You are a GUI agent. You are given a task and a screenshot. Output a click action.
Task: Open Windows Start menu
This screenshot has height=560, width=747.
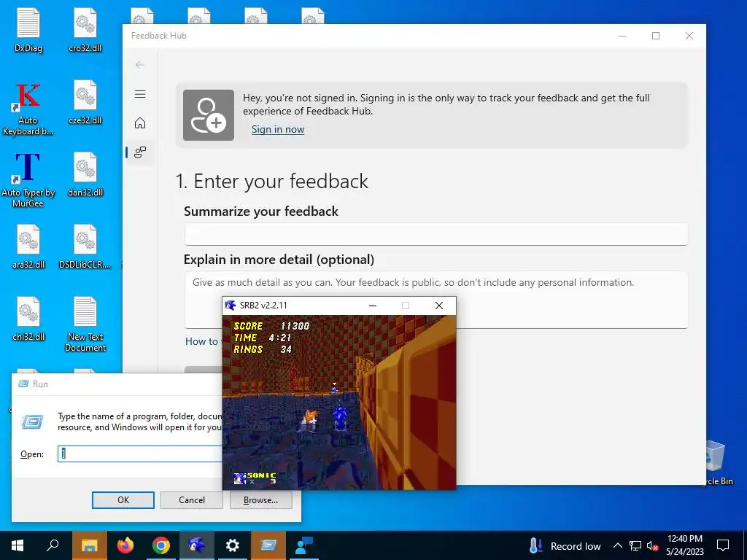[18, 545]
